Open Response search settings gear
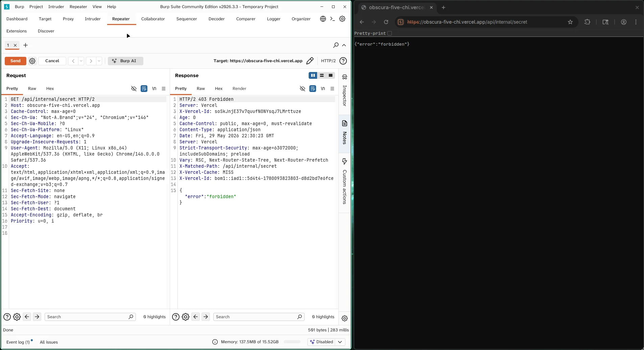The image size is (644, 350). (186, 317)
